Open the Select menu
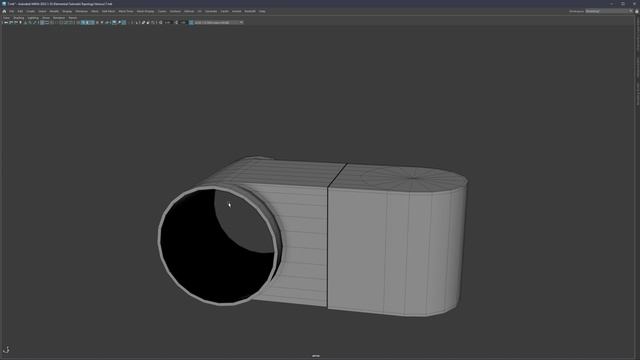 pyautogui.click(x=42, y=11)
